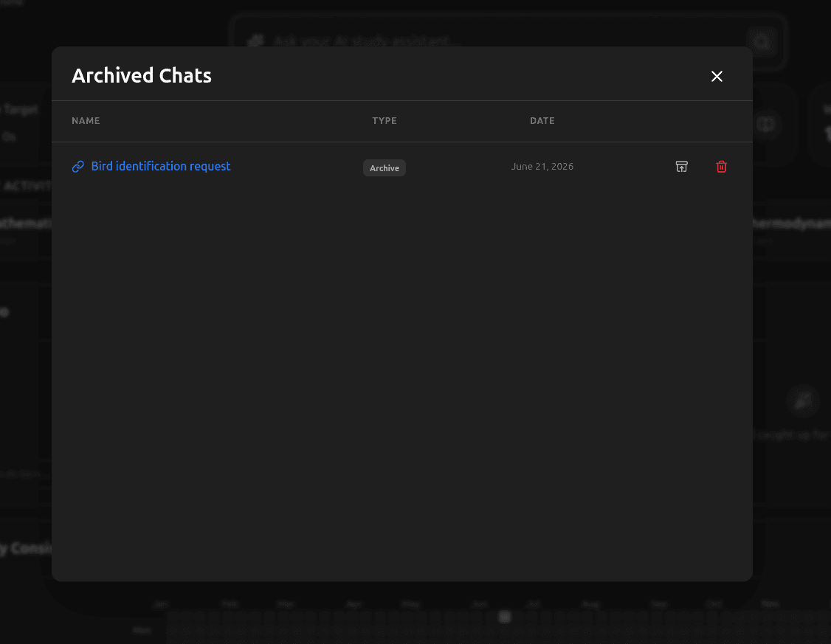Screen dimensions: 831x644
Task: Click the Archive type badge
Action: point(385,168)
